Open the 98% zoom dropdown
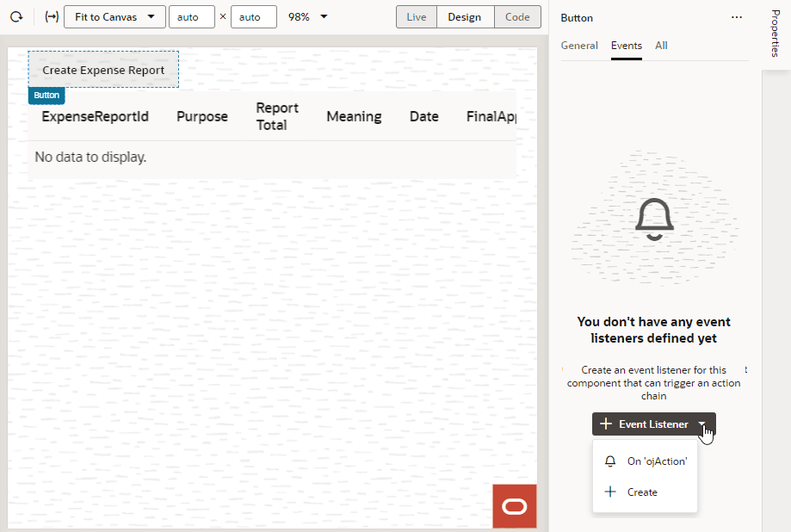This screenshot has height=532, width=791. tap(308, 17)
